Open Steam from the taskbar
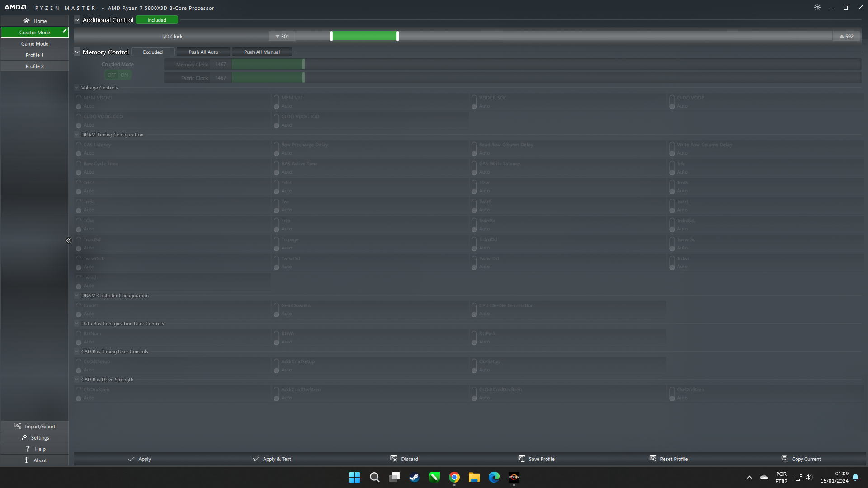The width and height of the screenshot is (868, 488). [414, 477]
